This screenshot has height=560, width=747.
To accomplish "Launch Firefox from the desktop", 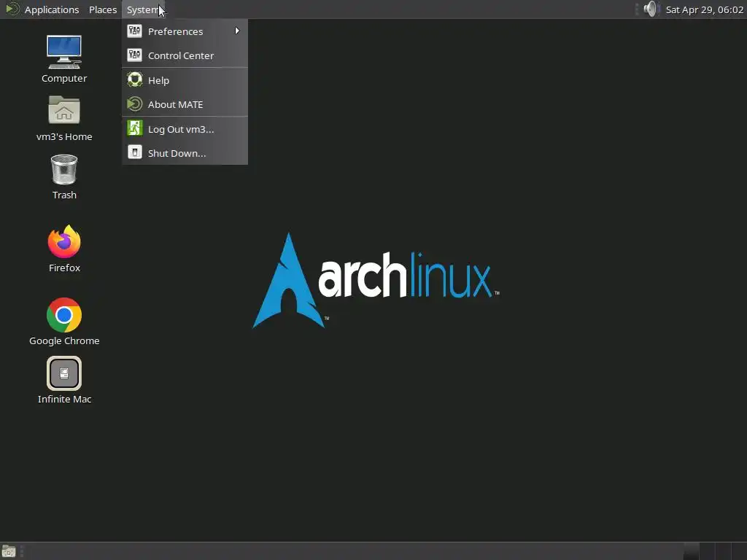I will [x=64, y=248].
